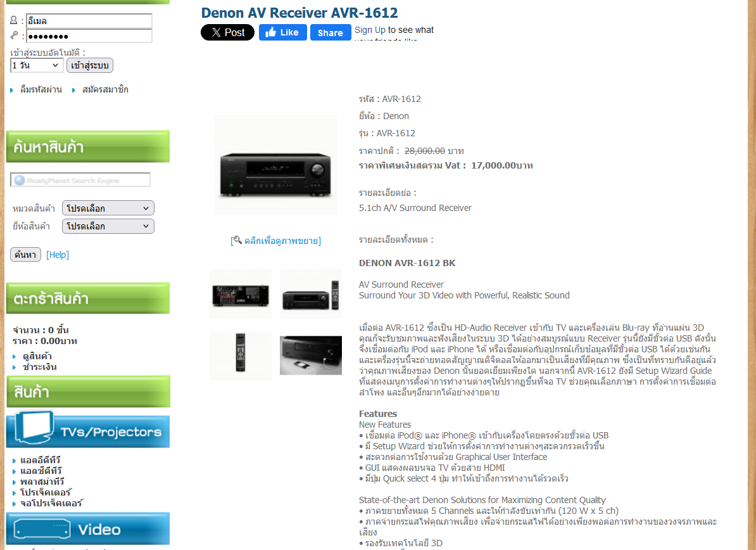Open the Video category banner
756x550 pixels.
(88, 528)
